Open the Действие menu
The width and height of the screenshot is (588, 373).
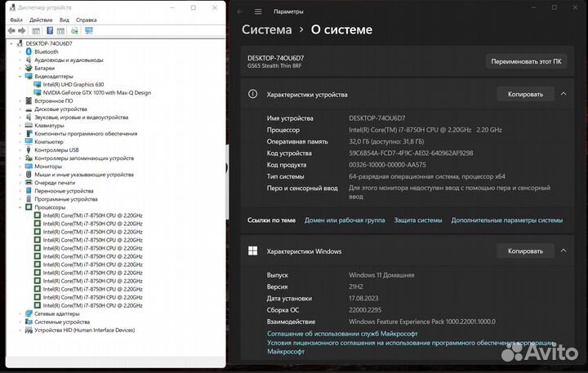pyautogui.click(x=41, y=20)
